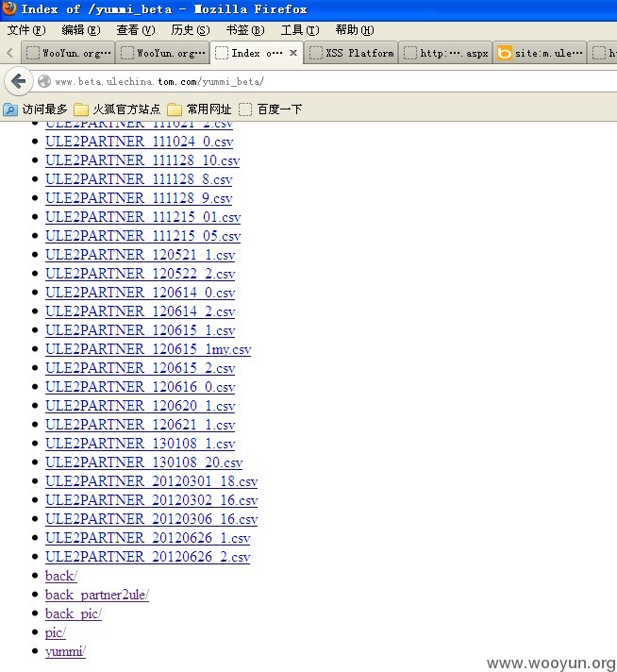Open ULE2PARTNER_130108_20.csv link

click(144, 462)
